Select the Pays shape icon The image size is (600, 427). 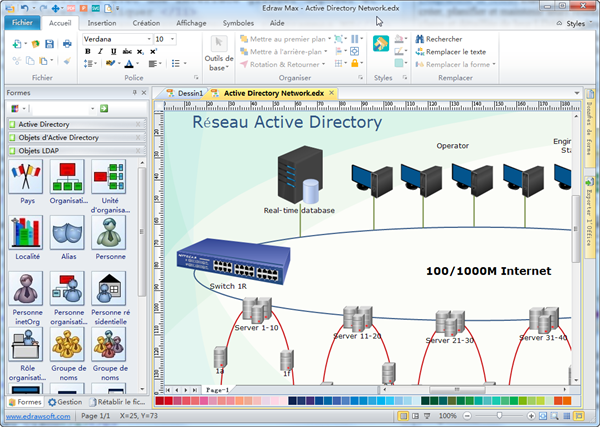[26, 178]
